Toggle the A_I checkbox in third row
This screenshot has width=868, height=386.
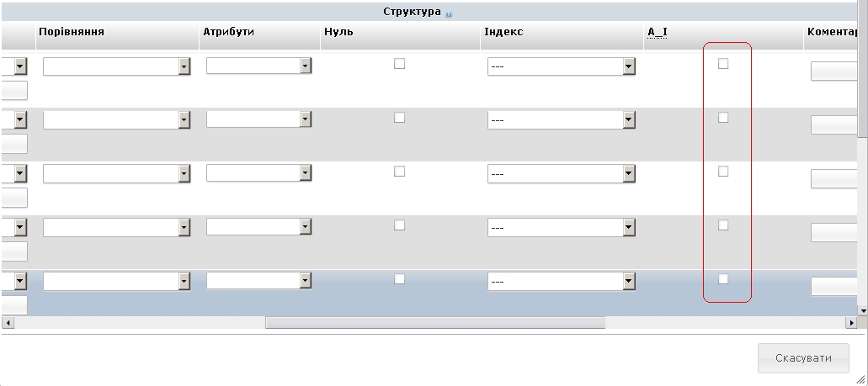(x=723, y=172)
